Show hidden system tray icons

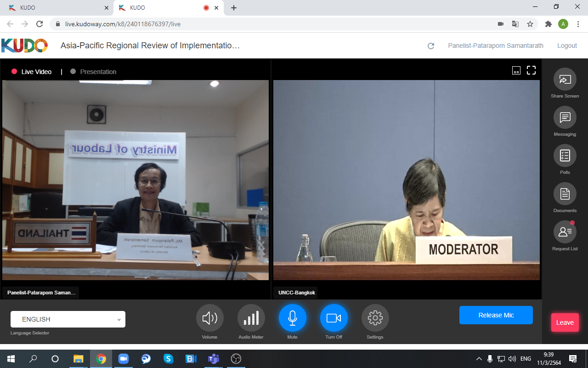tap(479, 359)
